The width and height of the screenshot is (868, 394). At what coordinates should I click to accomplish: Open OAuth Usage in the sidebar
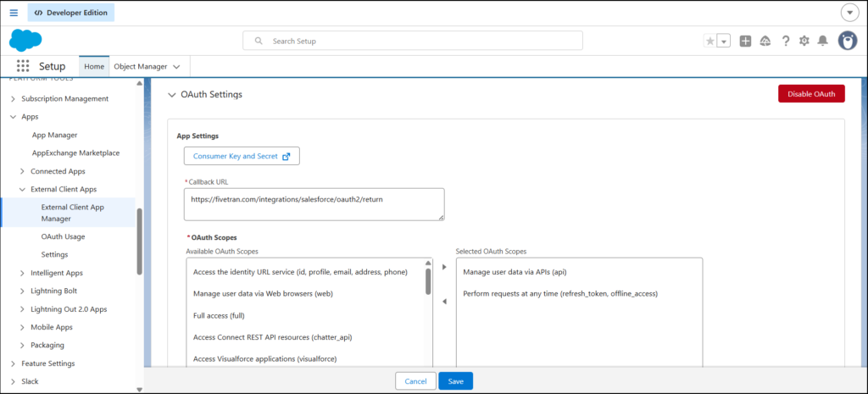(63, 236)
